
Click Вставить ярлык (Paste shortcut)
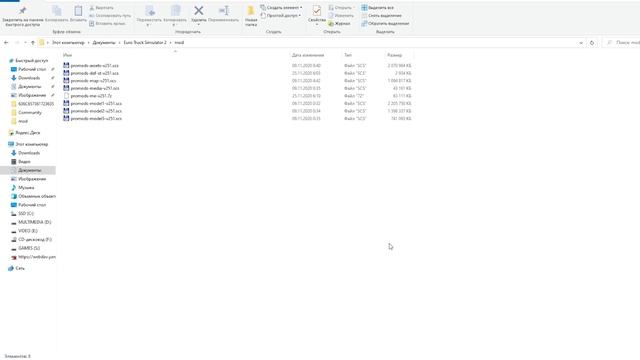click(107, 24)
